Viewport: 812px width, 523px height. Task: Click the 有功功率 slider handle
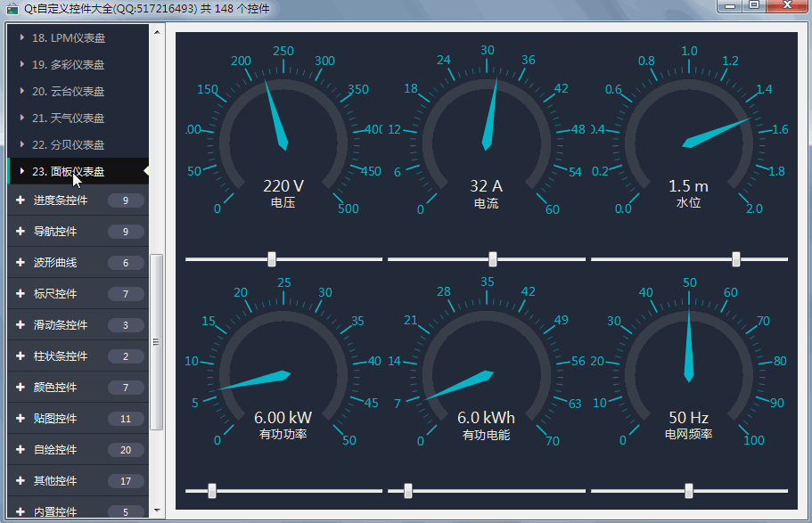212,490
